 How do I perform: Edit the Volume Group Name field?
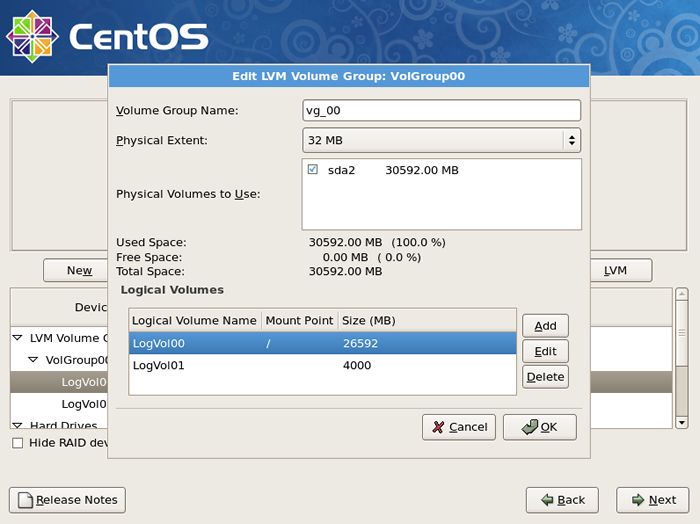442,110
